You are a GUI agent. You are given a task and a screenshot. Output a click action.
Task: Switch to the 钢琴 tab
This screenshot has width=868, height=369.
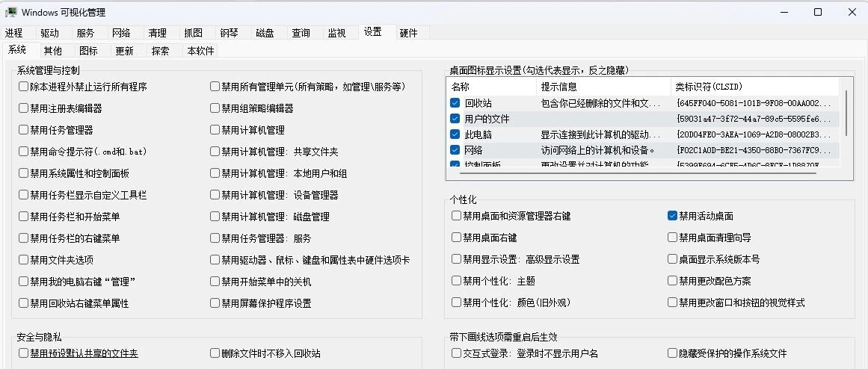pos(230,33)
